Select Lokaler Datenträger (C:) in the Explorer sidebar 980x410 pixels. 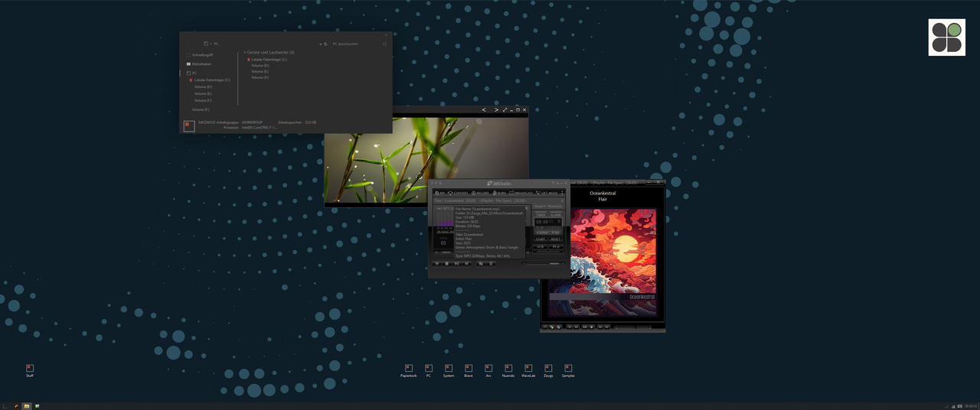pyautogui.click(x=210, y=80)
